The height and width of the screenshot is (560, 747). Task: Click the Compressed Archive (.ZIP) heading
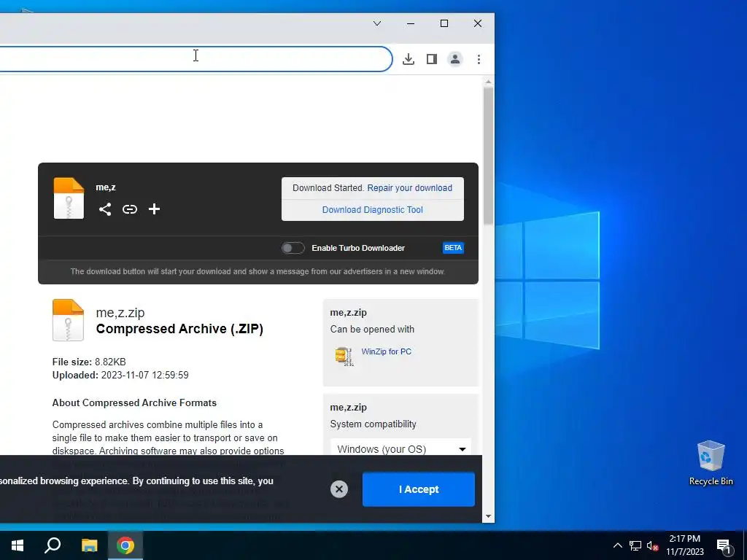click(x=179, y=329)
